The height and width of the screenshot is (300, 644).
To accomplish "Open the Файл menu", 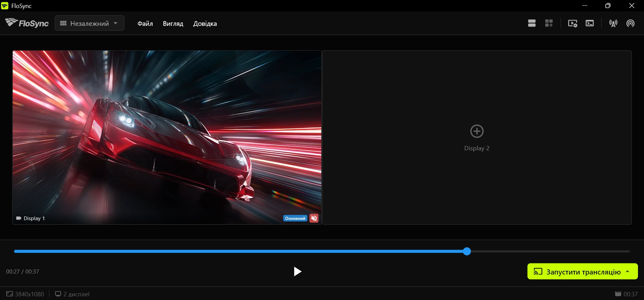I will pyautogui.click(x=145, y=23).
